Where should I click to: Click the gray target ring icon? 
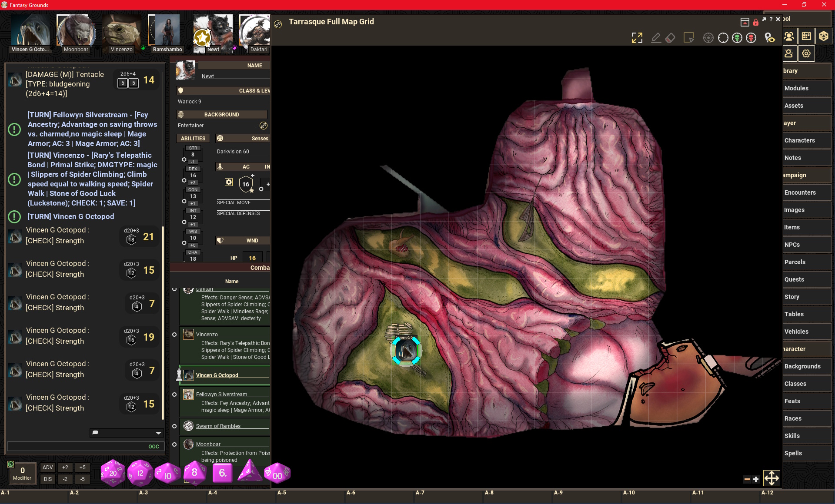click(x=708, y=38)
